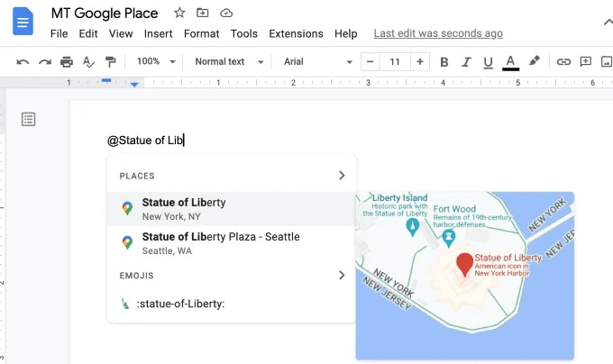Open the Arial font dropdown
Viewport: 613px width, 364px height.
[318, 61]
